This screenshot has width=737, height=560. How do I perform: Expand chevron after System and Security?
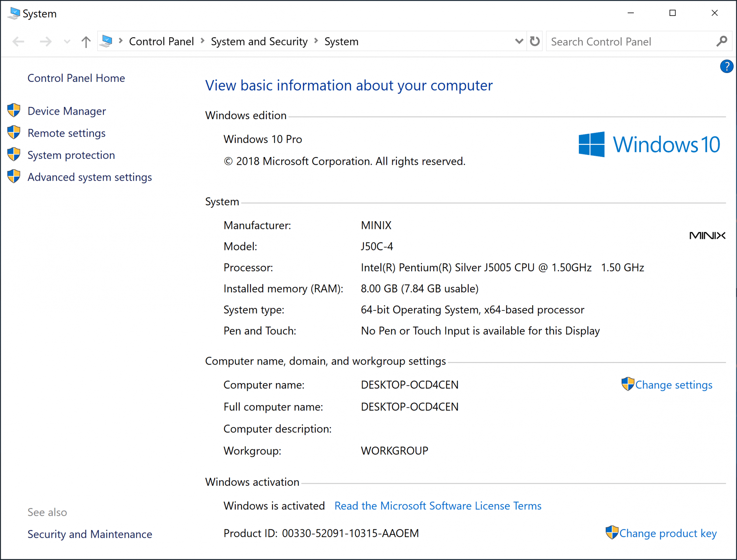(316, 41)
